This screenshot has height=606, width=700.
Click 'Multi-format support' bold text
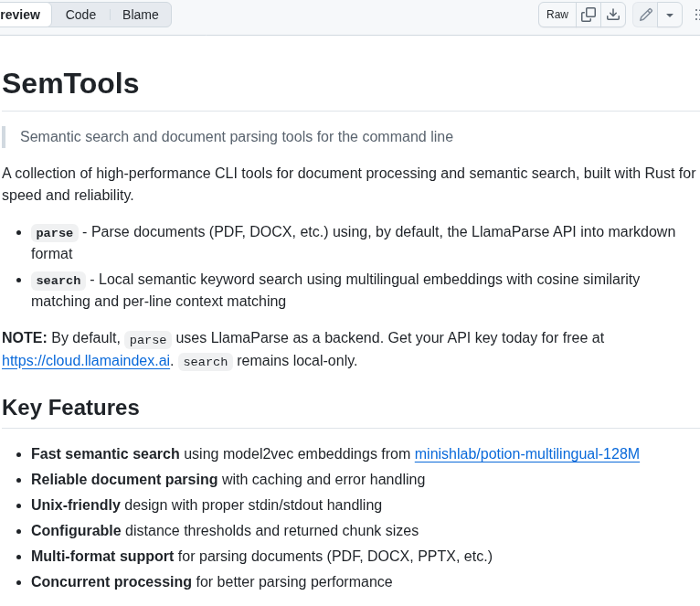pos(102,556)
